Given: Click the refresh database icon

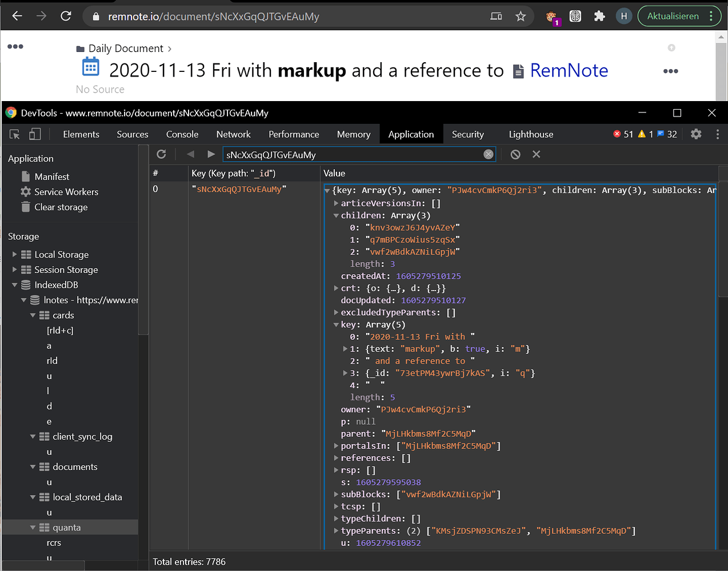Looking at the screenshot, I should coord(162,154).
